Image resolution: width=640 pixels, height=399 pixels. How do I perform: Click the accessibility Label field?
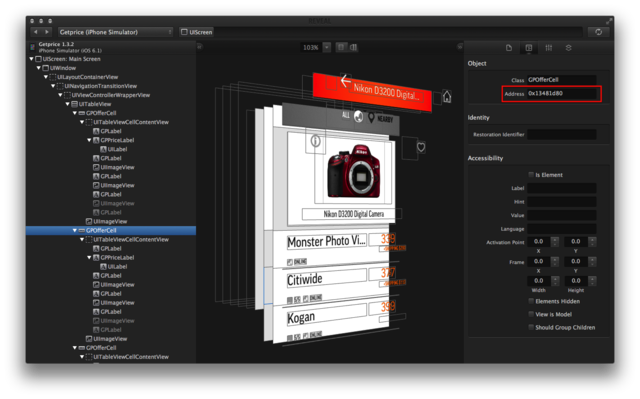tap(562, 188)
